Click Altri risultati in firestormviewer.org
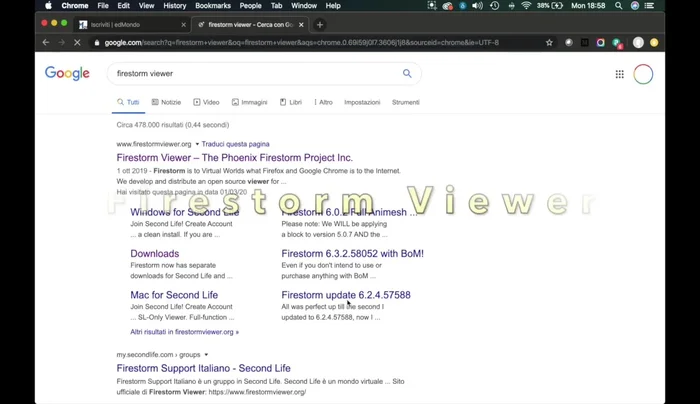Viewport: 700px width, 404px height. [184, 332]
